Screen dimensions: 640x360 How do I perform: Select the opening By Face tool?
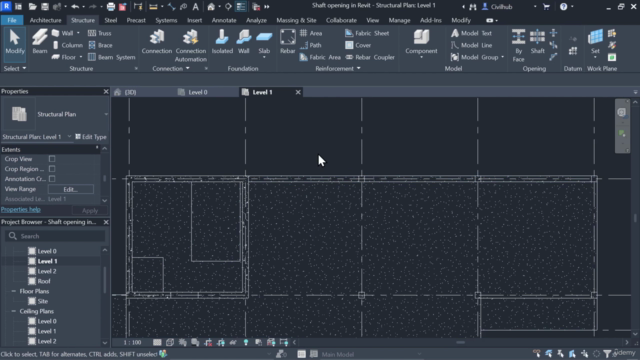[518, 45]
